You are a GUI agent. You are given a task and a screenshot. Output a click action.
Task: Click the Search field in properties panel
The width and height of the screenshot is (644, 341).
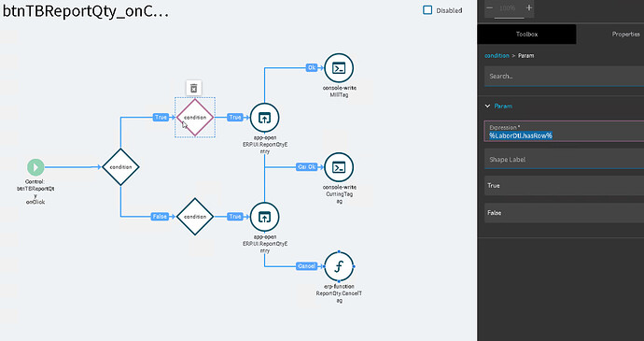coord(565,76)
